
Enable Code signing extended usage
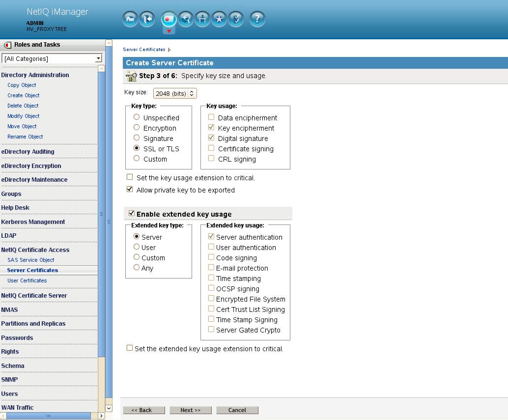point(211,257)
